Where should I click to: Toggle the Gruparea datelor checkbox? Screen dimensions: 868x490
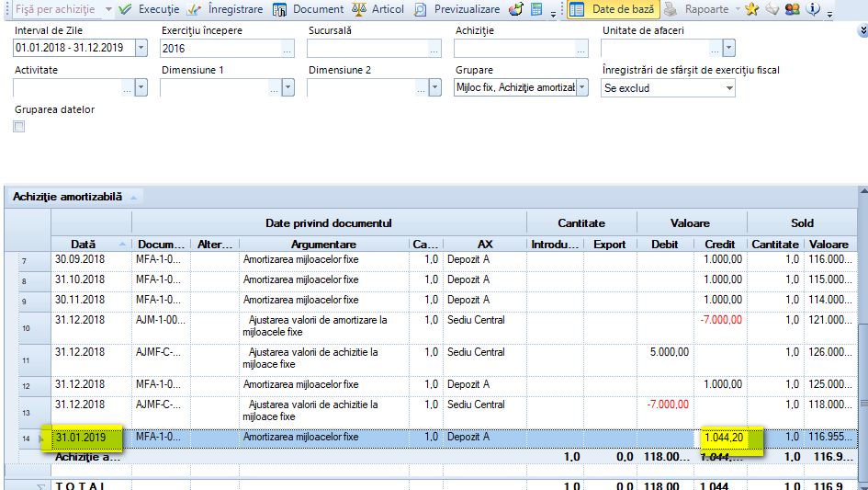pos(18,126)
